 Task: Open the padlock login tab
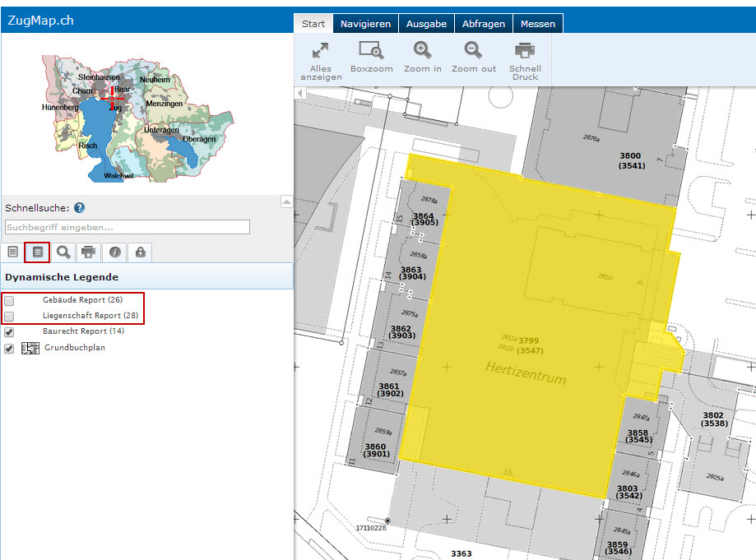pos(140,252)
